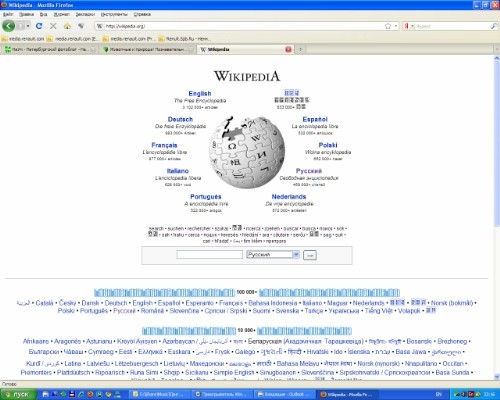Viewport: 500px width, 400px height.
Task: Open the Italiano Wikipedia link
Action: 177,171
